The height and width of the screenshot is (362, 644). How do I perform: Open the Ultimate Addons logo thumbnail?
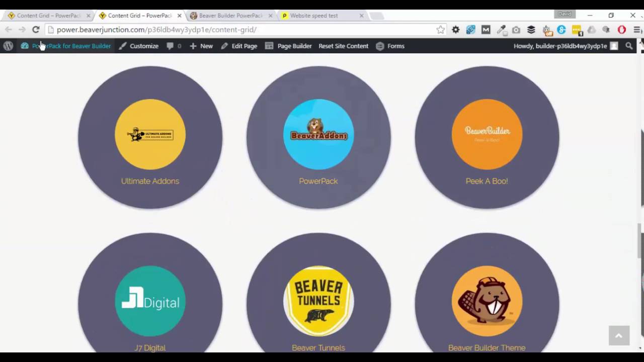150,134
